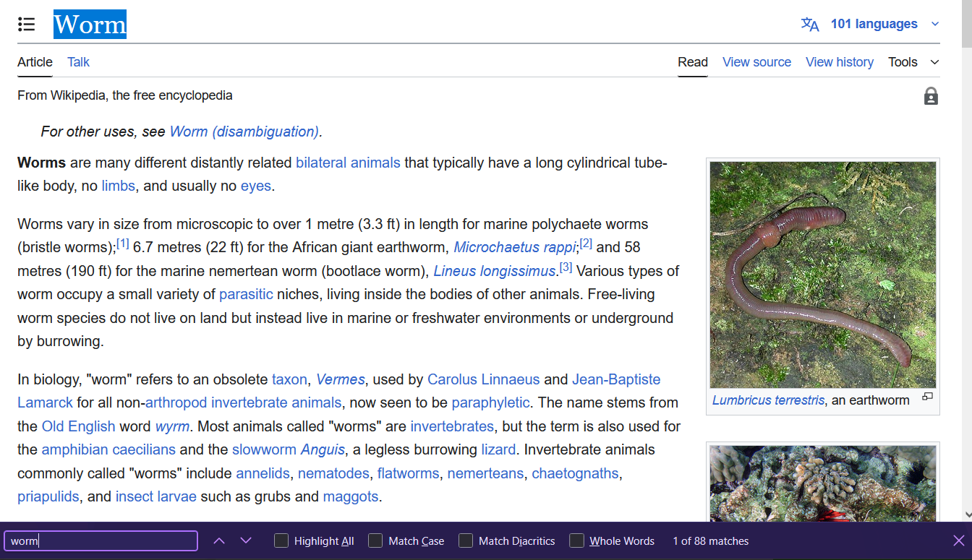The image size is (972, 560).
Task: Open the invertebrate animals link
Action: click(x=276, y=402)
